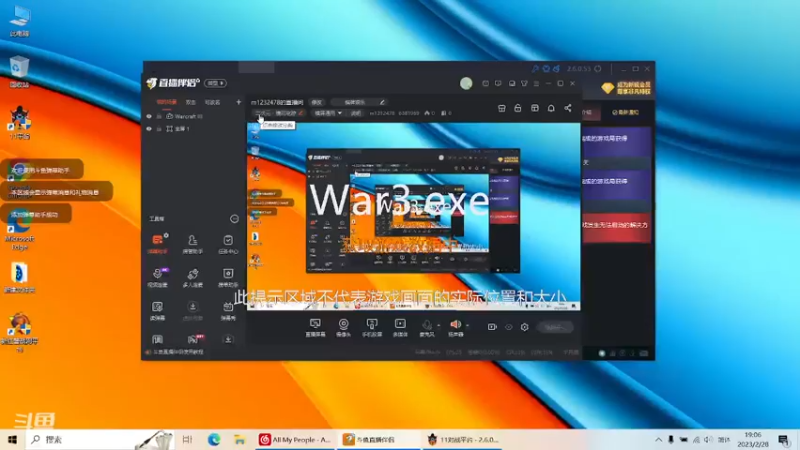Toggle the preview eye icon in the bottom bar
This screenshot has width=800, height=450.
point(509,327)
